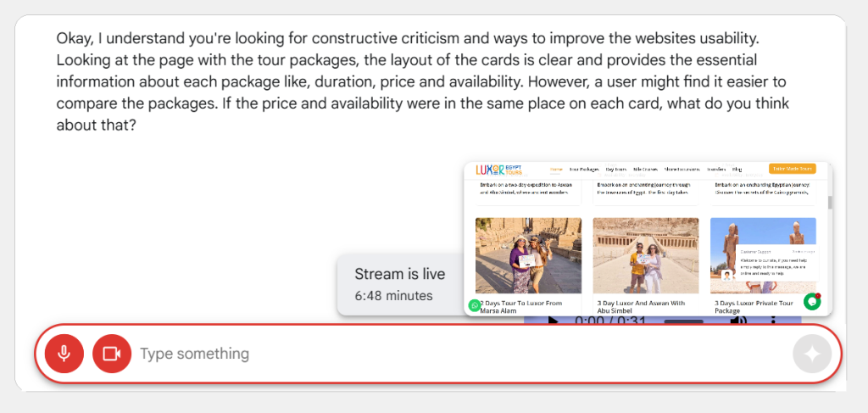Click the green WhatsApp icon
The width and height of the screenshot is (868, 413).
[x=475, y=305]
